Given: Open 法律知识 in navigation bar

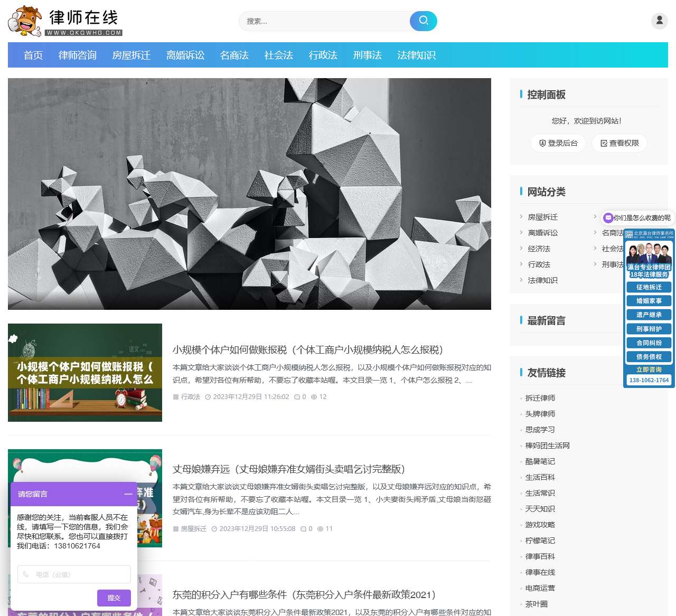Looking at the screenshot, I should tap(417, 55).
